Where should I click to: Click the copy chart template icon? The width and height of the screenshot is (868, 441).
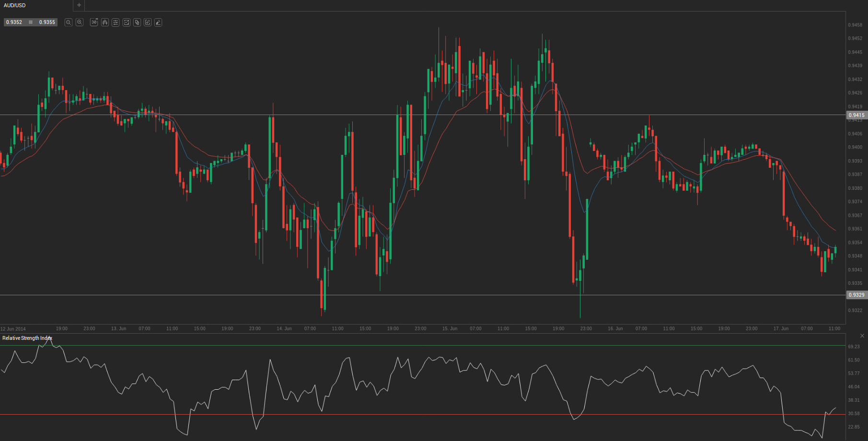(x=137, y=23)
